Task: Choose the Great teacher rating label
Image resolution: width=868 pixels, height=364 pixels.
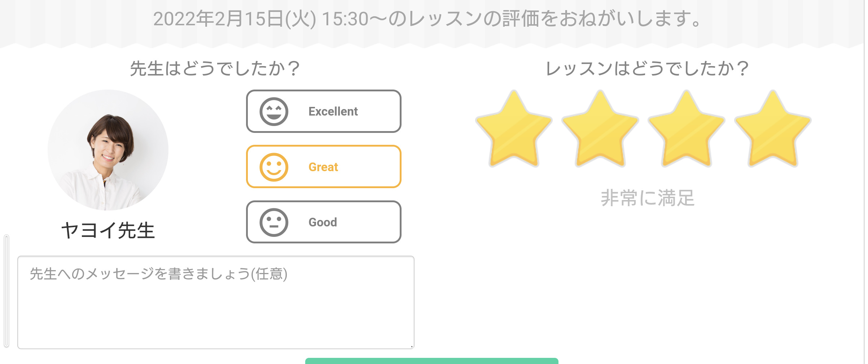Action: click(323, 167)
